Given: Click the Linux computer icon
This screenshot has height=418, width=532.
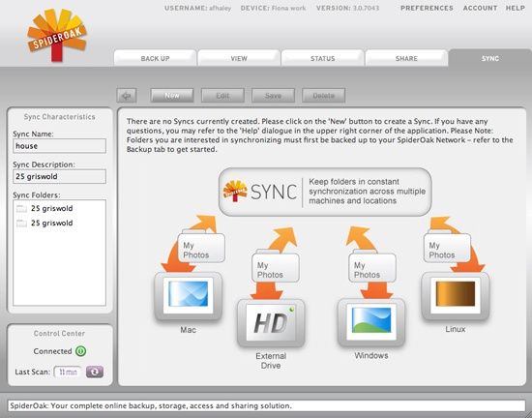Looking at the screenshot, I should (x=456, y=296).
